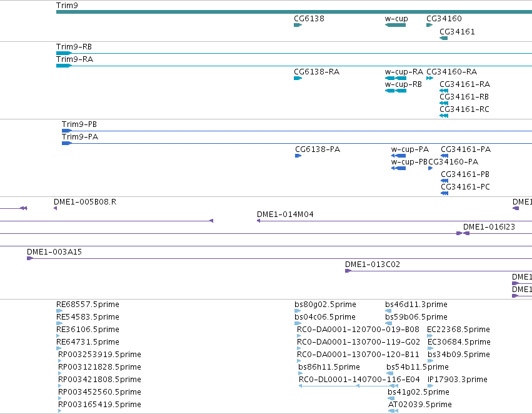The height and width of the screenshot is (414, 532).
Task: Select the CG34161-PC protein glyph
Action: pos(445,194)
